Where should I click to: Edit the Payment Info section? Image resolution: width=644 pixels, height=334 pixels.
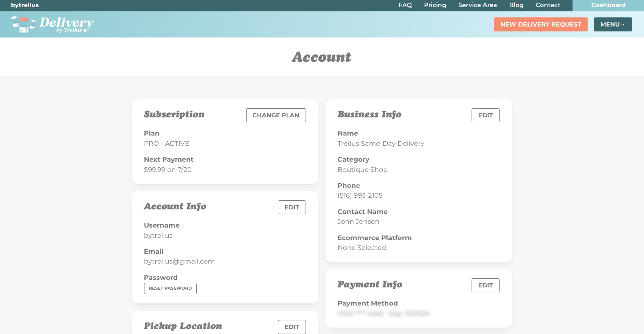(x=485, y=285)
